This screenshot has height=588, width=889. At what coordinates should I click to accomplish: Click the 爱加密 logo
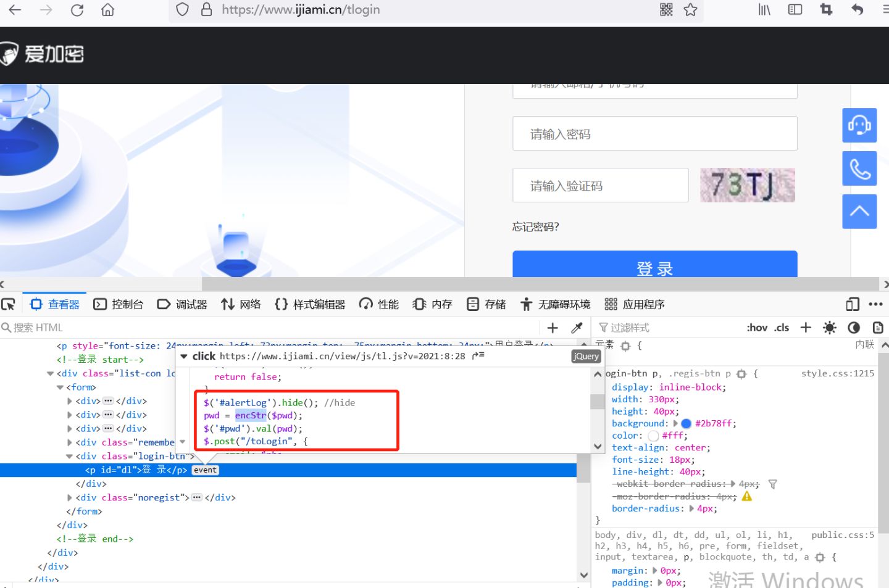pyautogui.click(x=42, y=54)
